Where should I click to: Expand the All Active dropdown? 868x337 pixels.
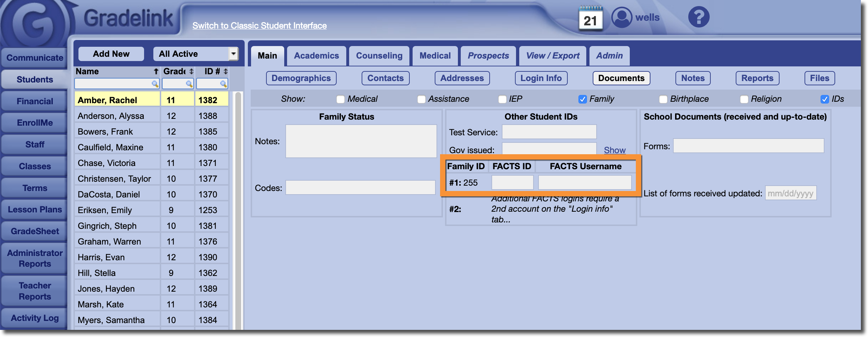pyautogui.click(x=233, y=54)
